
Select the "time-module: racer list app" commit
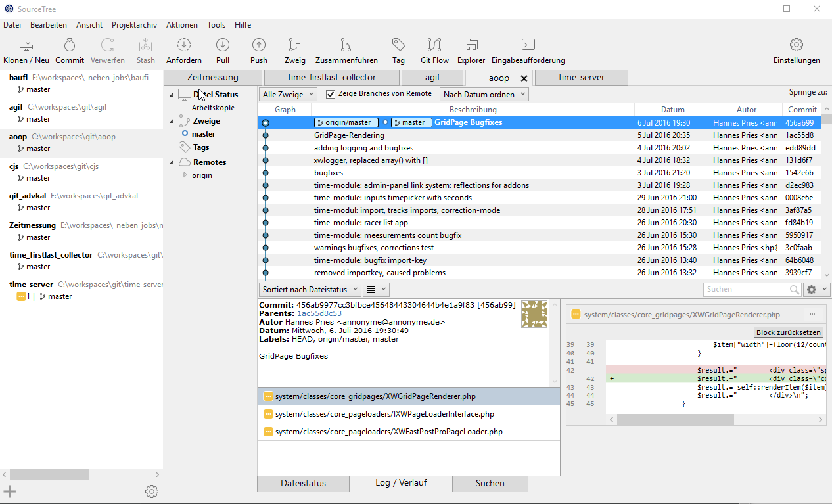539,223
